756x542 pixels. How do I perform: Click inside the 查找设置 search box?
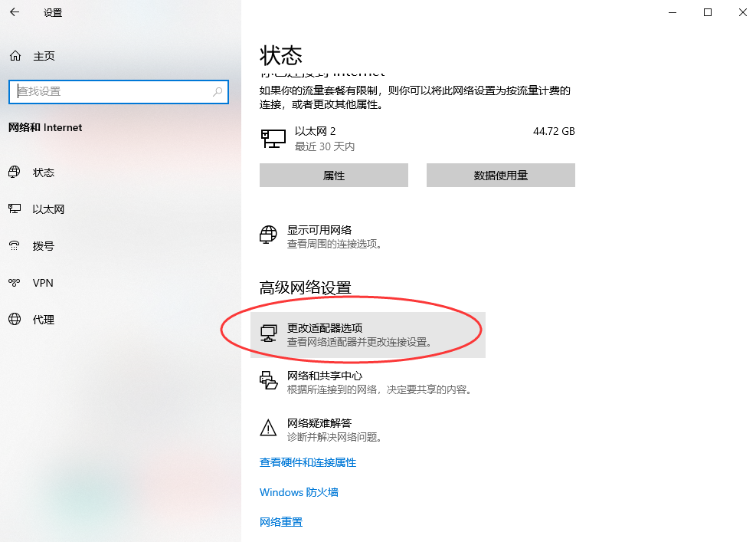(x=119, y=92)
